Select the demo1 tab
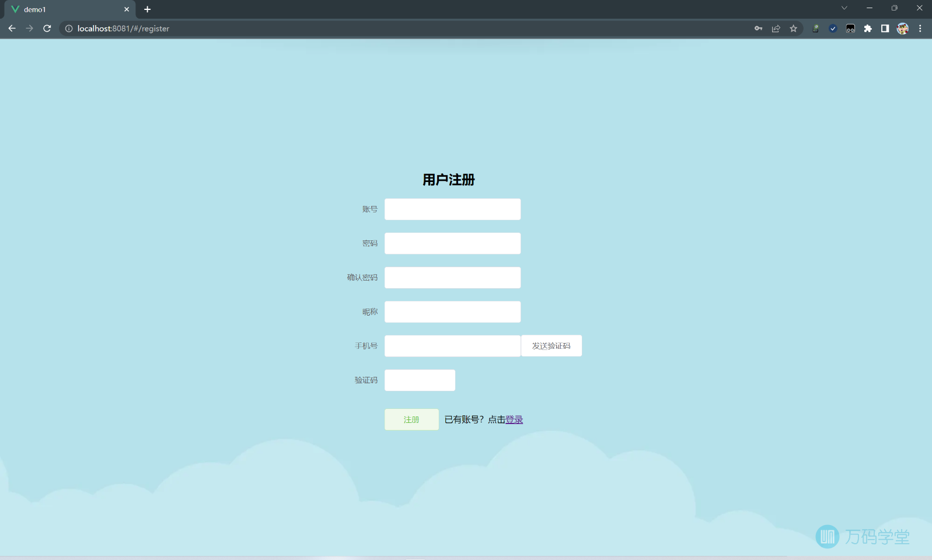The width and height of the screenshot is (932, 560). point(69,9)
